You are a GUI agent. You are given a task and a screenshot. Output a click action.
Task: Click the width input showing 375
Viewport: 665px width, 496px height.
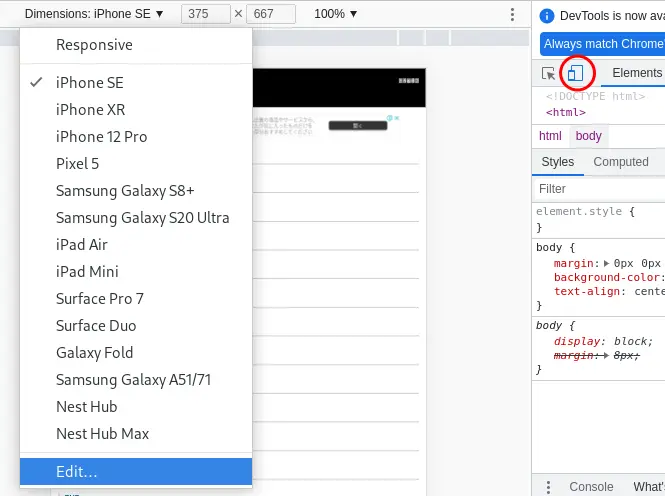[206, 14]
